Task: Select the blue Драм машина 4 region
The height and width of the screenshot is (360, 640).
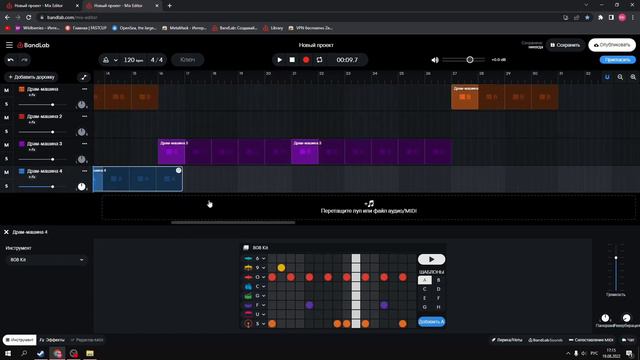Action: coord(138,179)
